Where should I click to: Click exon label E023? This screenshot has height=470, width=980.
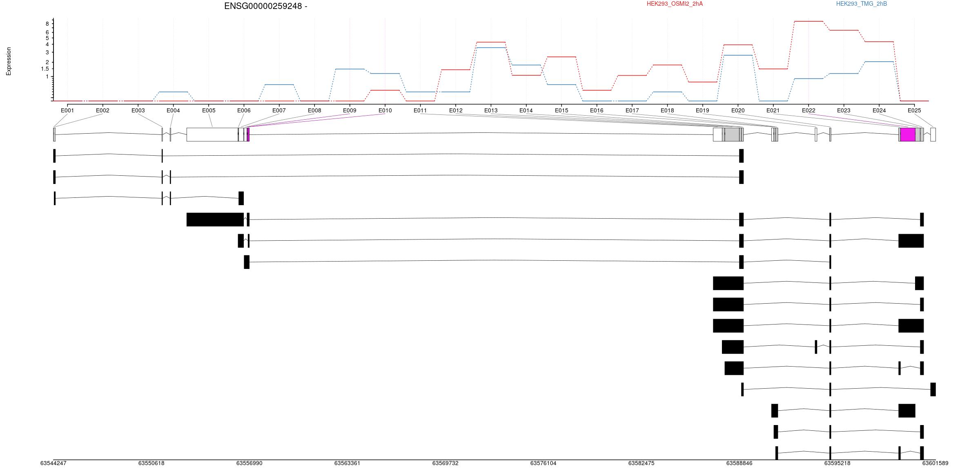click(x=844, y=110)
